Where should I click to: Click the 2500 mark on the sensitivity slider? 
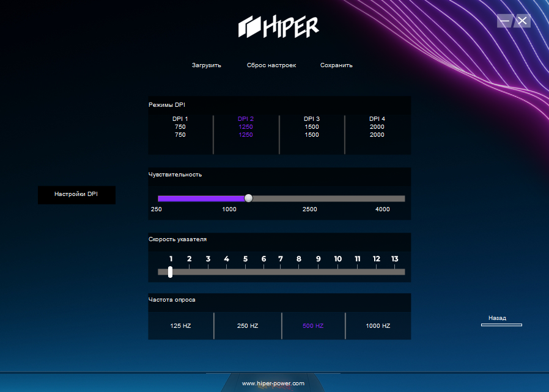tap(310, 209)
